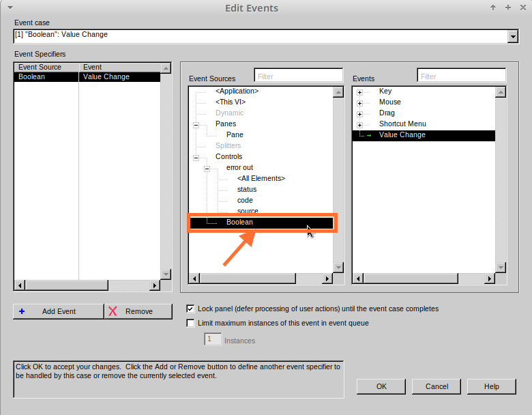
Task: Click the Event column header
Action: (120, 68)
